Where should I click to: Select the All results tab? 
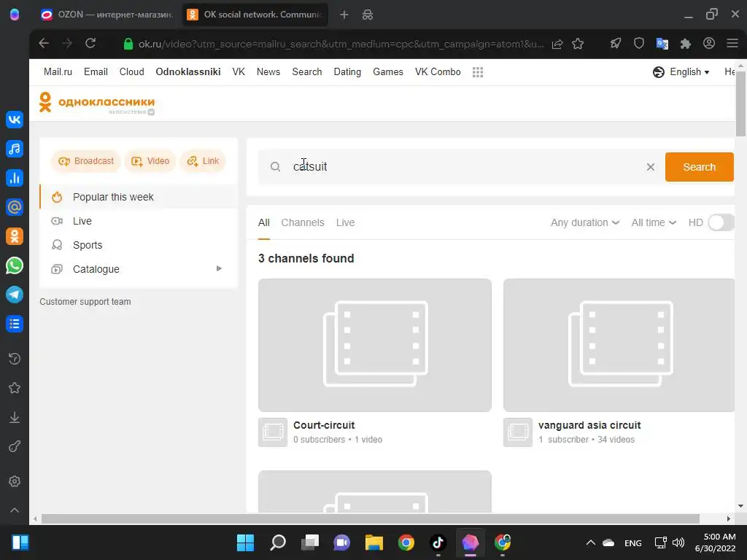point(264,222)
